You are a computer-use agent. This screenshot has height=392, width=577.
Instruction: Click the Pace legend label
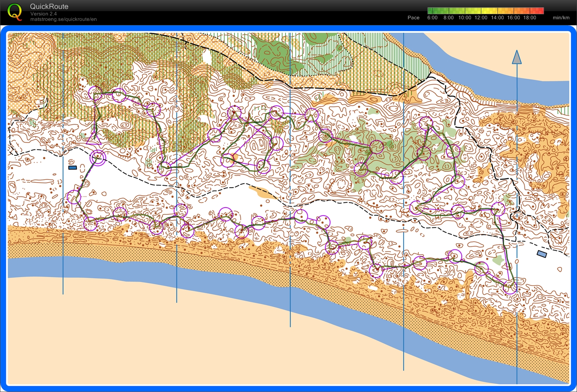point(413,18)
